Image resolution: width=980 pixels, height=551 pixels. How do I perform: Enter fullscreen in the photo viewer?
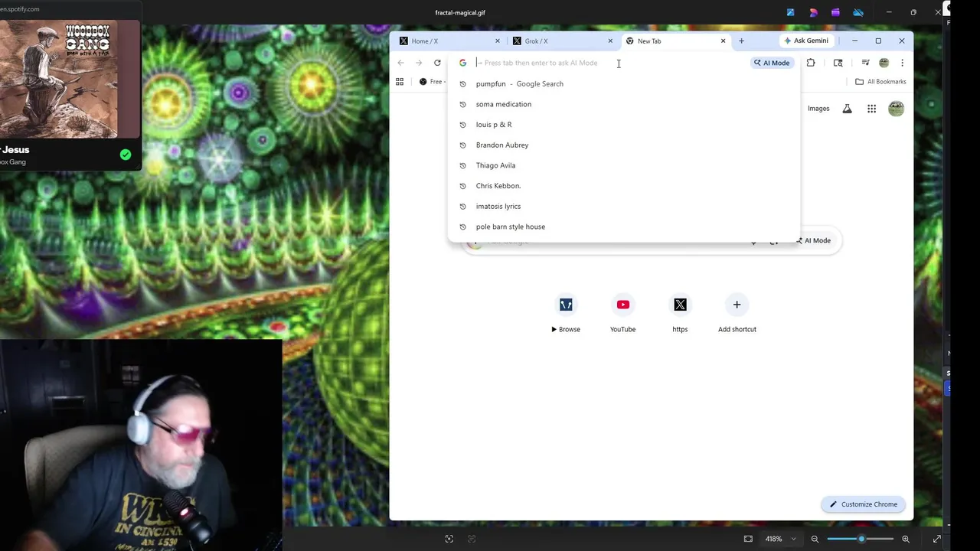936,539
